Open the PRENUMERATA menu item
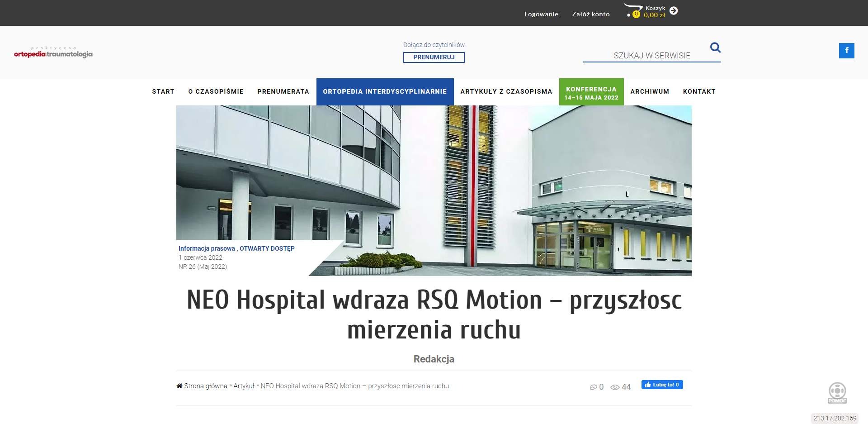Image resolution: width=868 pixels, height=424 pixels. point(283,91)
